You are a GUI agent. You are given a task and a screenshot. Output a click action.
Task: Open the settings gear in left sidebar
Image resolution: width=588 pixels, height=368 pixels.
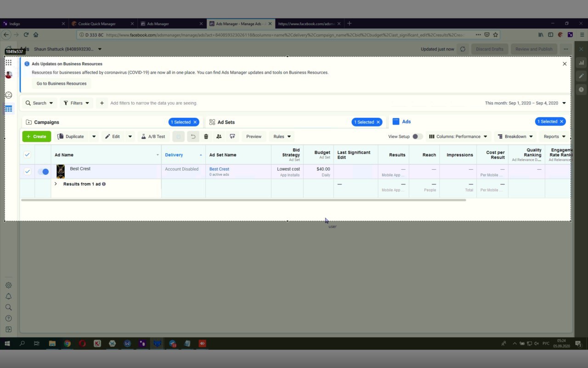pos(8,285)
